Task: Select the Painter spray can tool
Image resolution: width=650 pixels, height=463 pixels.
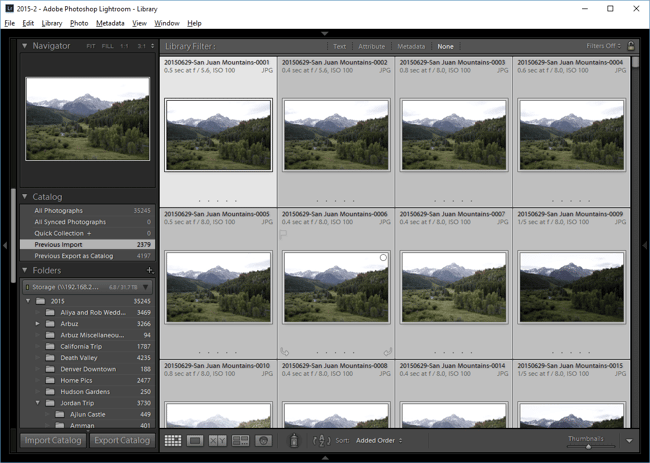Action: (x=294, y=440)
